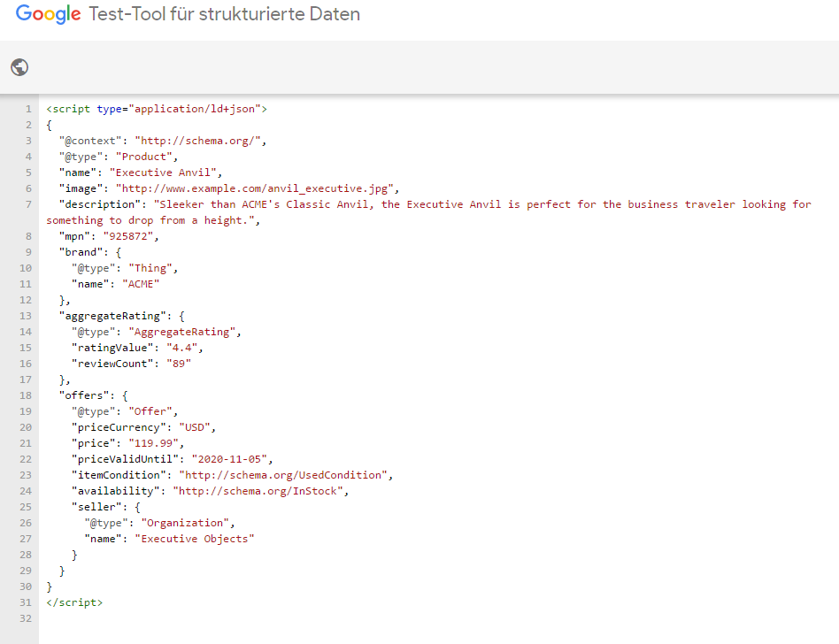Click the "@context" key on line 3
Screen dimensions: 839x644
point(90,141)
